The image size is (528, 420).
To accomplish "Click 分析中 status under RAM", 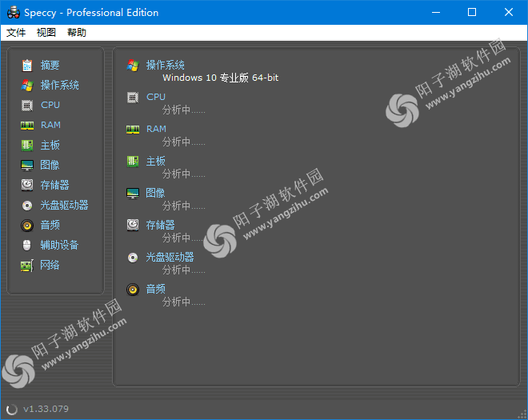I will [x=183, y=142].
